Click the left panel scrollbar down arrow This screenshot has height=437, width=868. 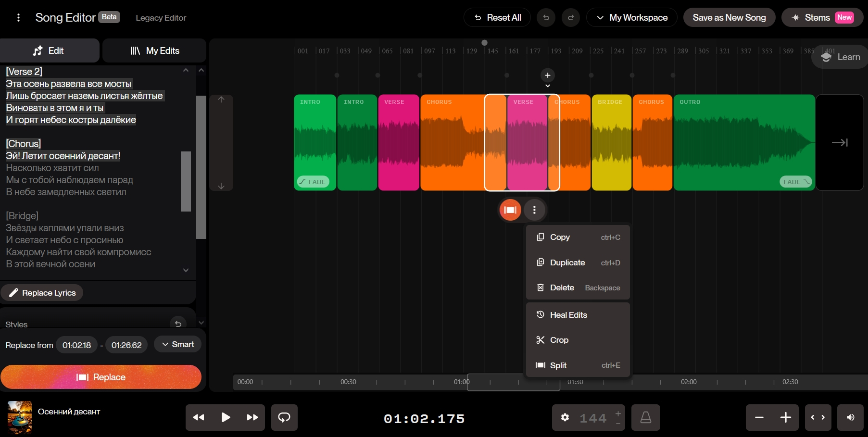201,323
